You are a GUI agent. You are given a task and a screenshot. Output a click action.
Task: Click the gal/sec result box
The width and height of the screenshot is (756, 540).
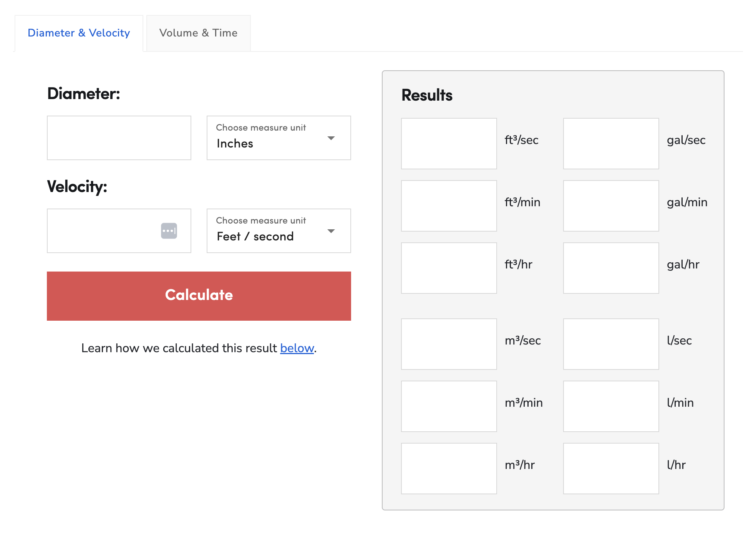point(611,144)
